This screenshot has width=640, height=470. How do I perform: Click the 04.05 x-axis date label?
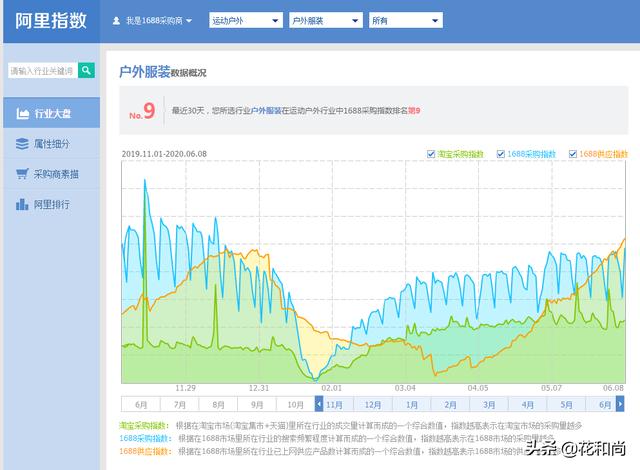(478, 388)
